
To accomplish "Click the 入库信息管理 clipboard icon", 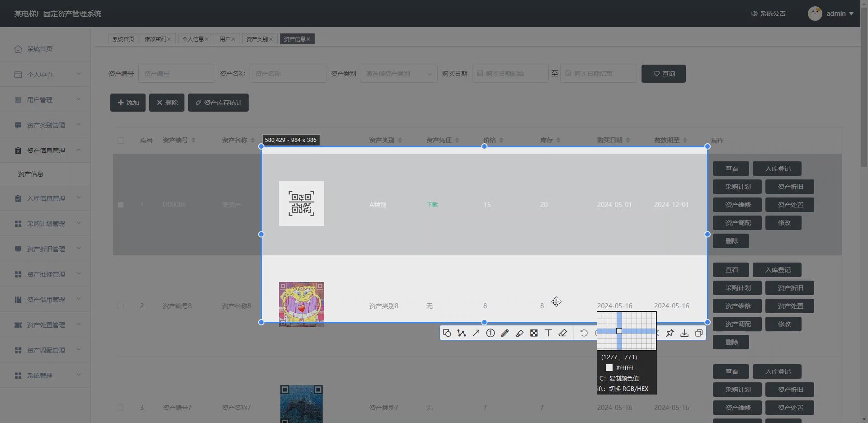I will 18,198.
